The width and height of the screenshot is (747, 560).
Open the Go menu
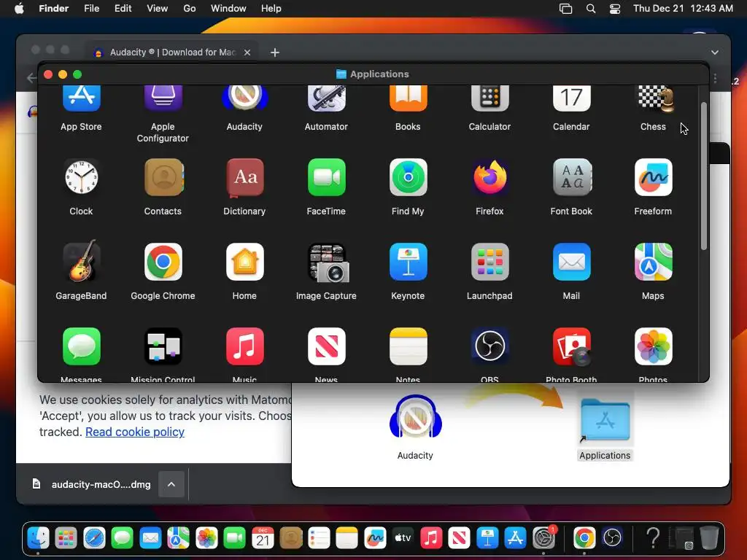pyautogui.click(x=189, y=8)
